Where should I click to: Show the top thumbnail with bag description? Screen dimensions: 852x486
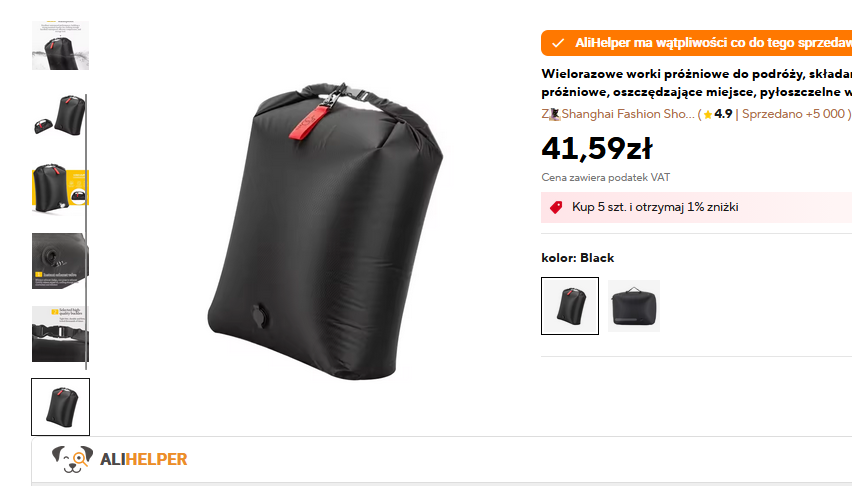pos(60,45)
